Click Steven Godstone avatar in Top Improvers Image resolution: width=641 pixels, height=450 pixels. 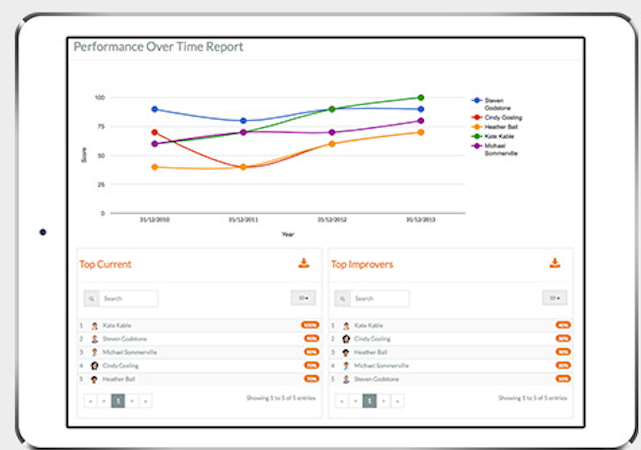point(346,379)
